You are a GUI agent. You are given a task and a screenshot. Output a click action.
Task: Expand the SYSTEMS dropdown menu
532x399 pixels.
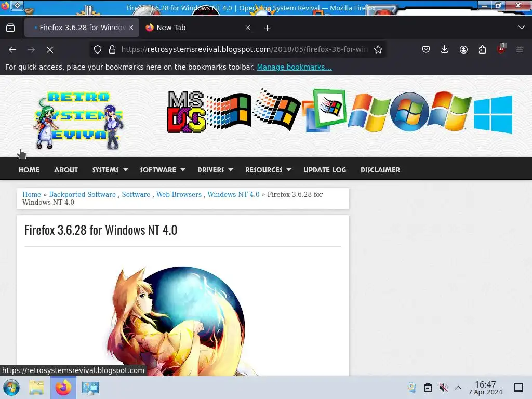point(110,170)
